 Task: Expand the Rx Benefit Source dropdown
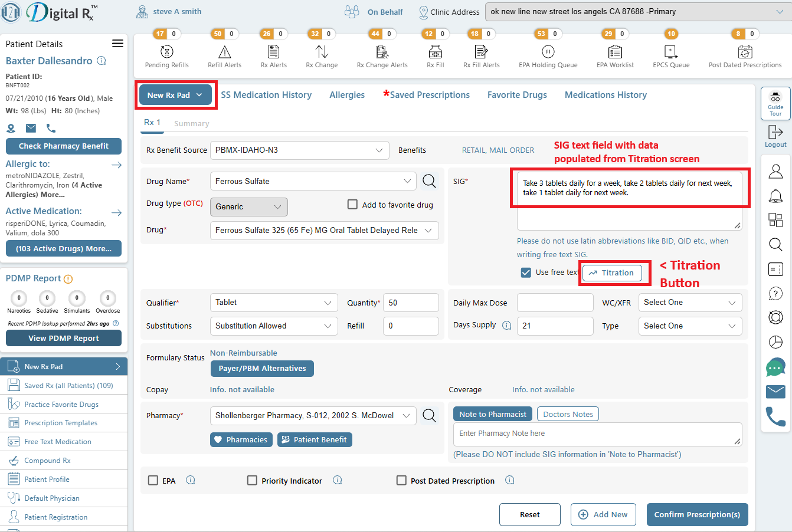[x=299, y=150]
